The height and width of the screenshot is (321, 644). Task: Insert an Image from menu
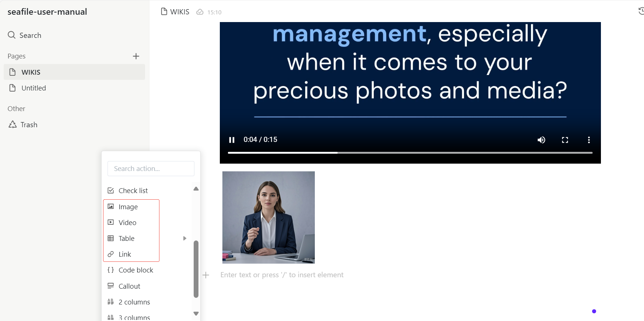pyautogui.click(x=128, y=207)
